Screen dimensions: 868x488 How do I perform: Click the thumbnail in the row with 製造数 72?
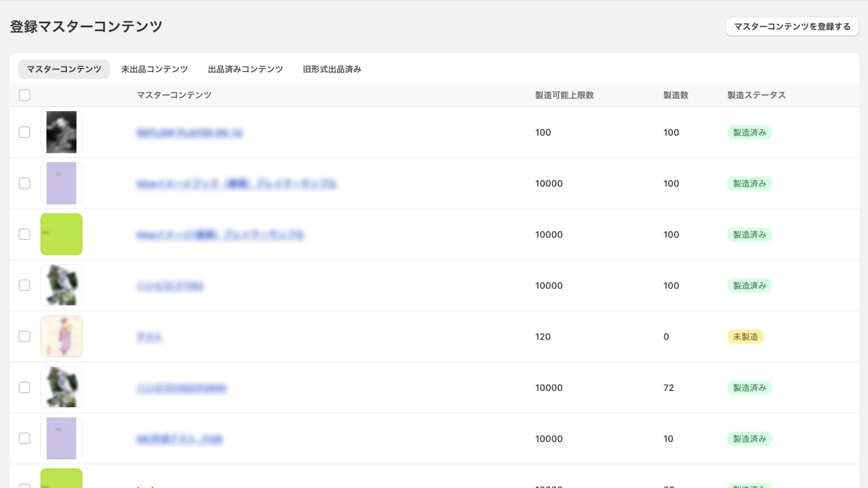point(61,387)
